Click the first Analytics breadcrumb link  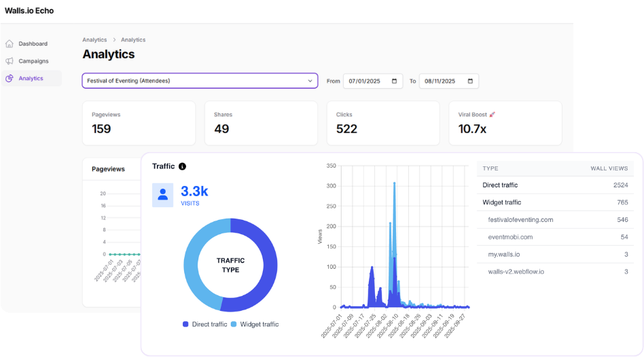(94, 40)
